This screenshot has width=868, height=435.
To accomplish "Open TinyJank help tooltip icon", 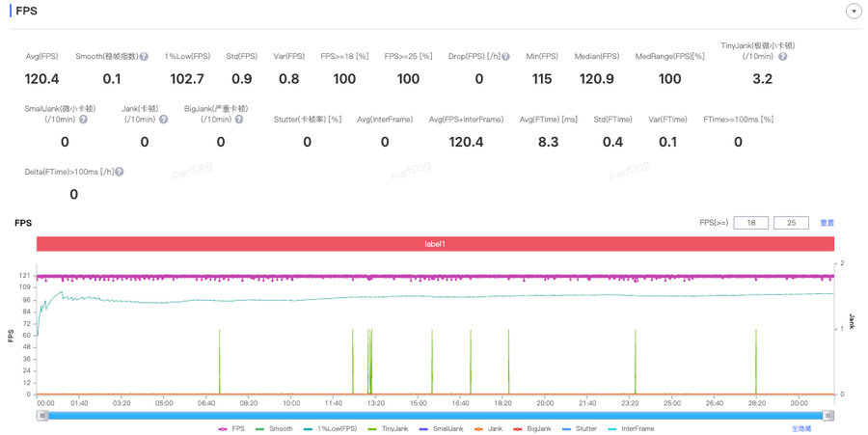I will pyautogui.click(x=782, y=57).
